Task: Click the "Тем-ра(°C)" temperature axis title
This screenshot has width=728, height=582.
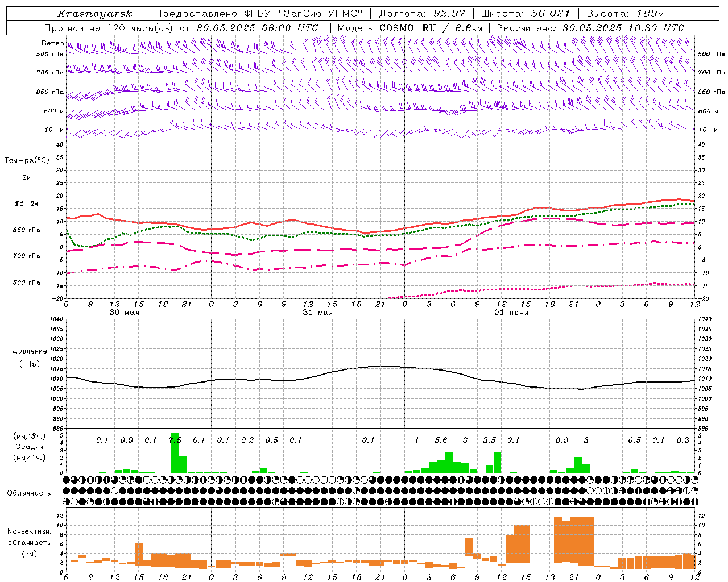Action: click(x=27, y=161)
